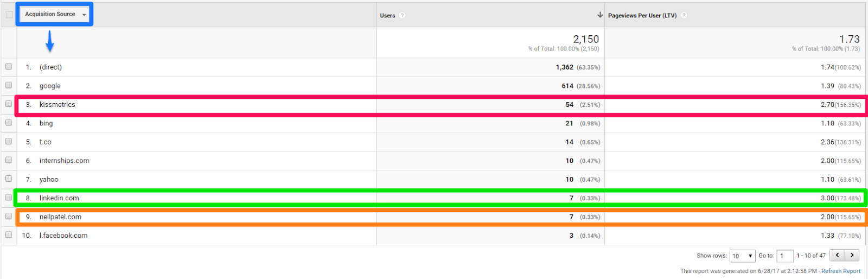Click the 1.33 pageviews value for l.facebook.com
The height and width of the screenshot is (279, 868).
827,236
